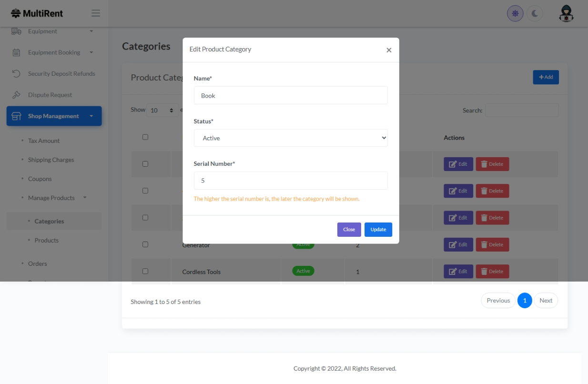Open Tax Amount in sidebar
The image size is (588, 384).
coord(44,141)
